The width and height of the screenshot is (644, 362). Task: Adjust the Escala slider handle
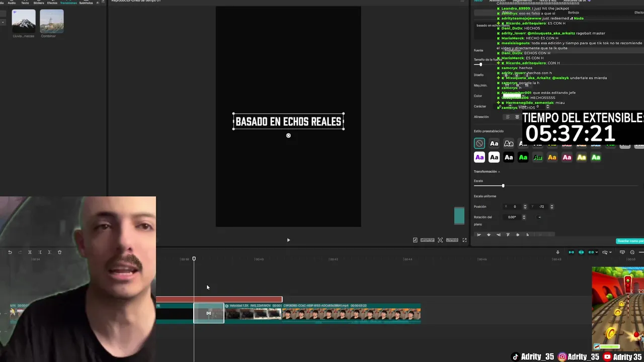[x=503, y=186]
